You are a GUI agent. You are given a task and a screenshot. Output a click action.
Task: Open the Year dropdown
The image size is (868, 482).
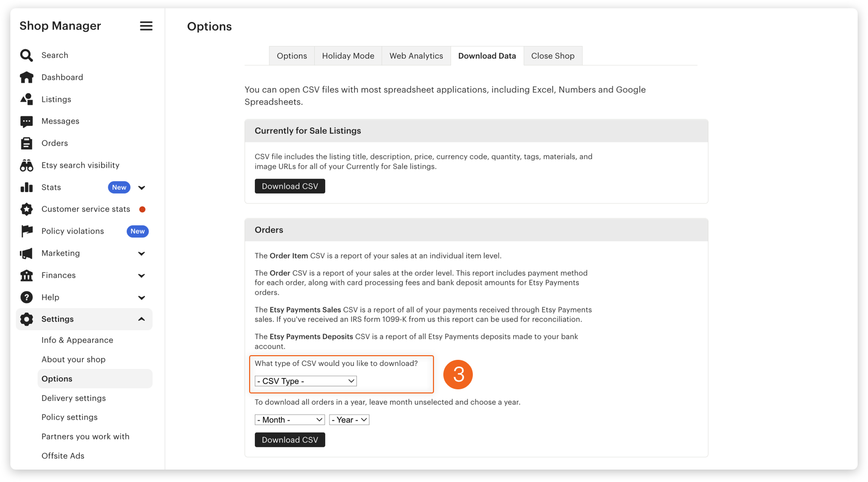point(349,420)
